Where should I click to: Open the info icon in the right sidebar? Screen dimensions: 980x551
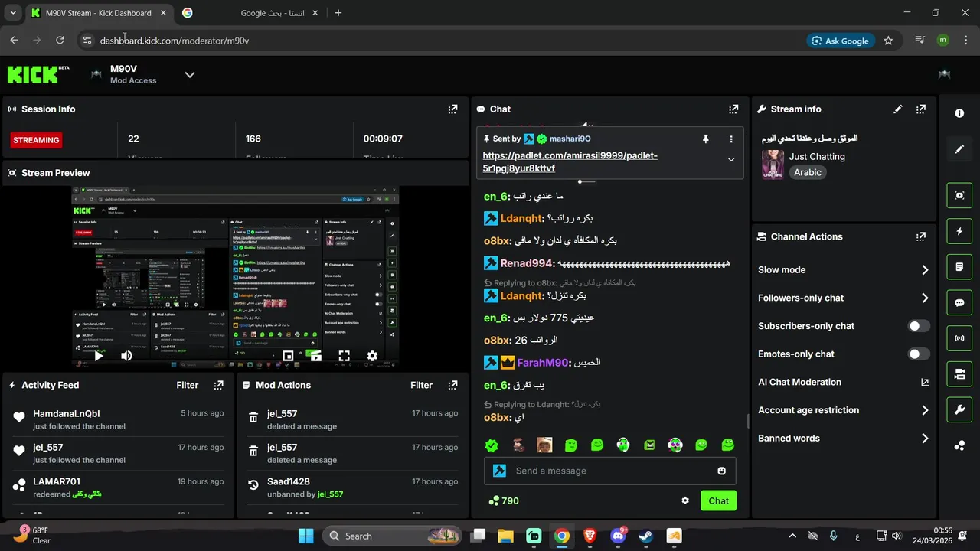tap(959, 113)
